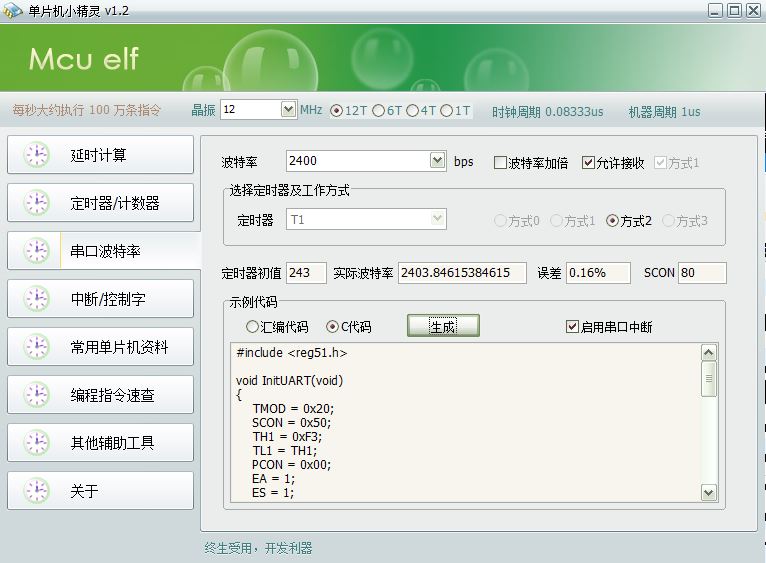Image resolution: width=766 pixels, height=563 pixels.
Task: Click the 定时器初值 field
Action: (306, 273)
